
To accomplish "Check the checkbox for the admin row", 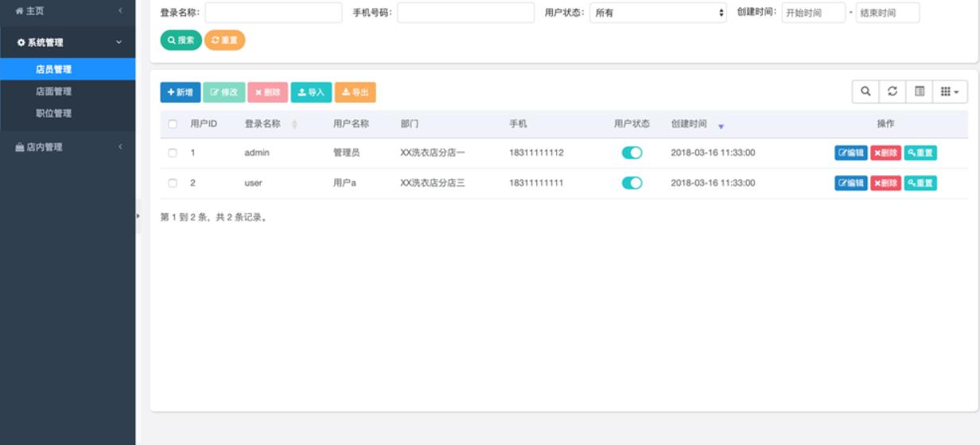I will 173,153.
